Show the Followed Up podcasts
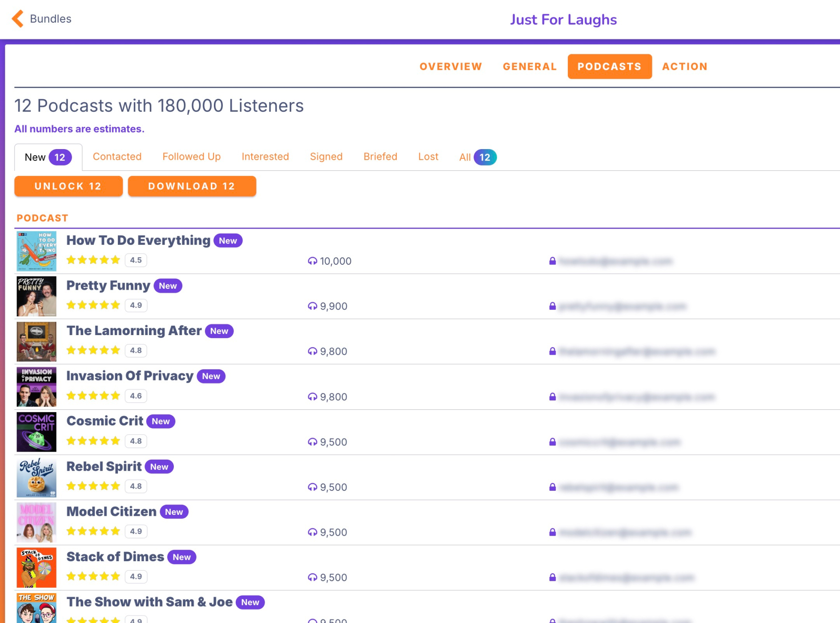 191,157
